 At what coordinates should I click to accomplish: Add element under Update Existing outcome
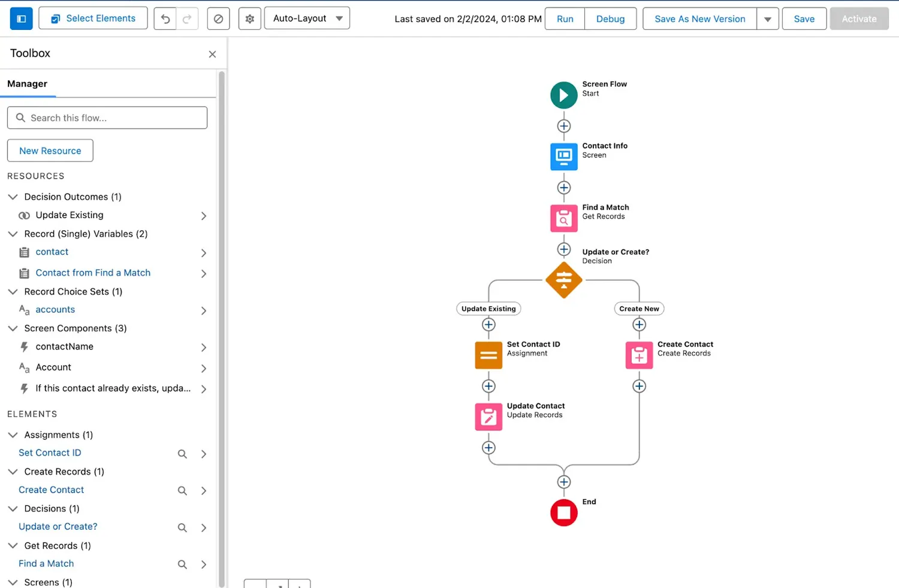[x=488, y=324]
